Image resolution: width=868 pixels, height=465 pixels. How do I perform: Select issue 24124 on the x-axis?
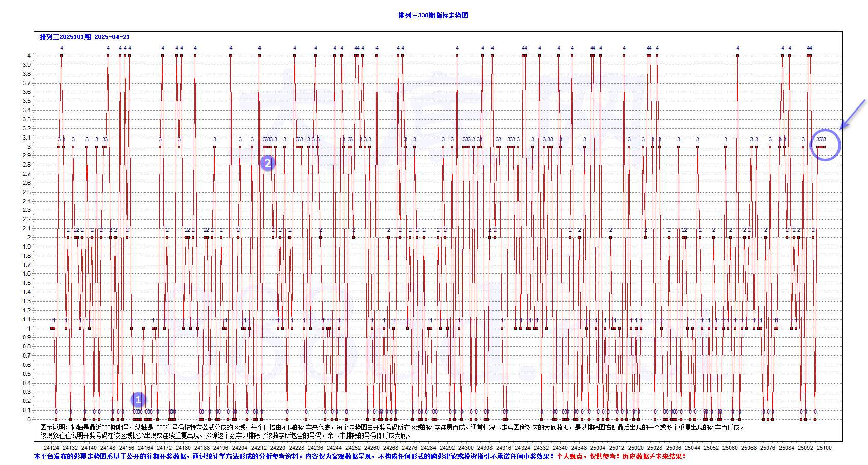pos(51,448)
